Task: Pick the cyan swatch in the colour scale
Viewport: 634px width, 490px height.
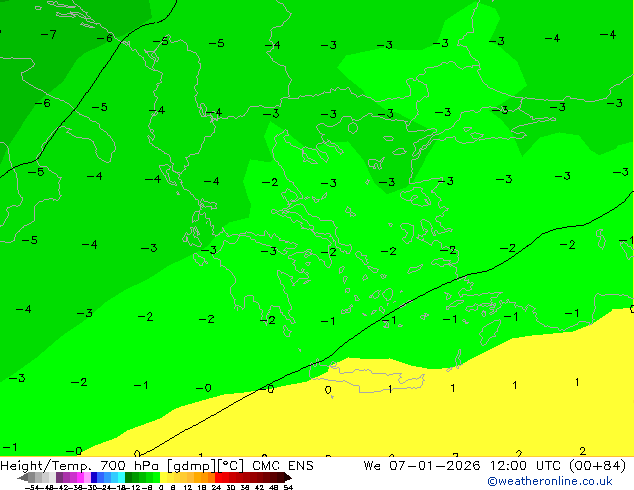Action: click(x=121, y=477)
